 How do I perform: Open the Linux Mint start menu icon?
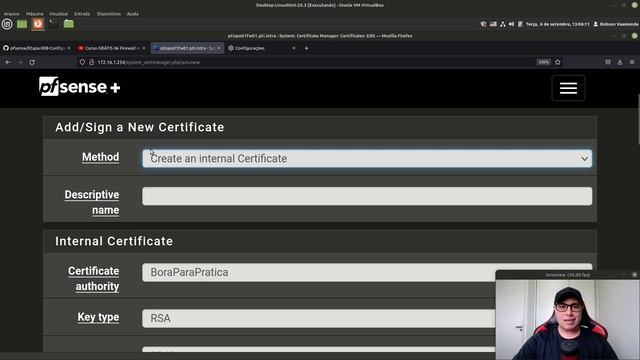7,24
